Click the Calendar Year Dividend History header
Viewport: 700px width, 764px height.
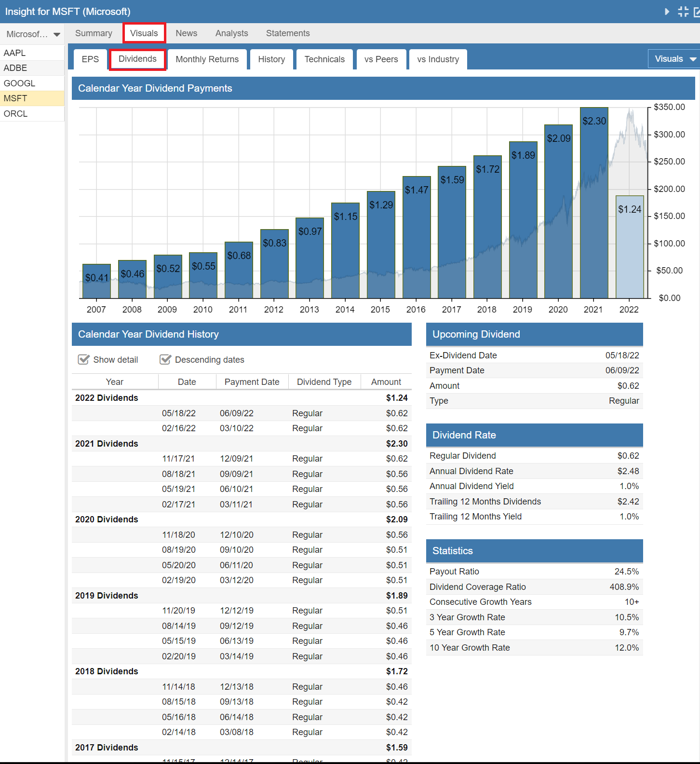[x=242, y=334]
